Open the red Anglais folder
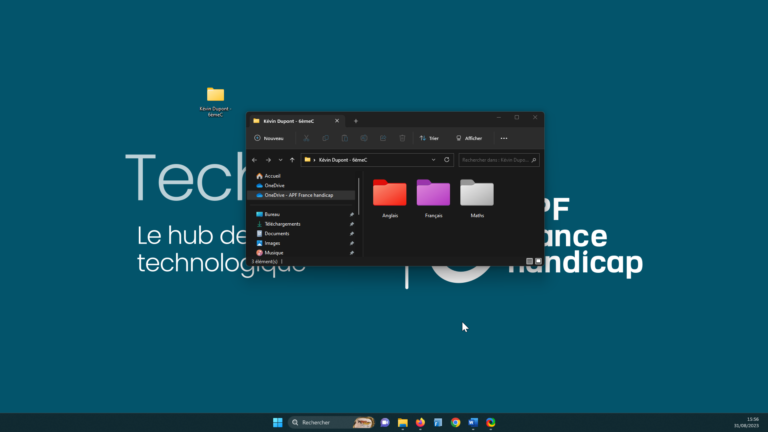 click(389, 193)
